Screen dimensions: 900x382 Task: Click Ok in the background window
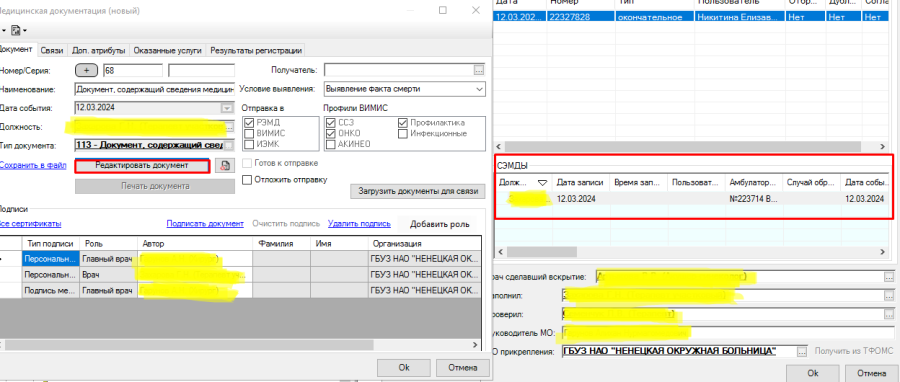click(812, 373)
